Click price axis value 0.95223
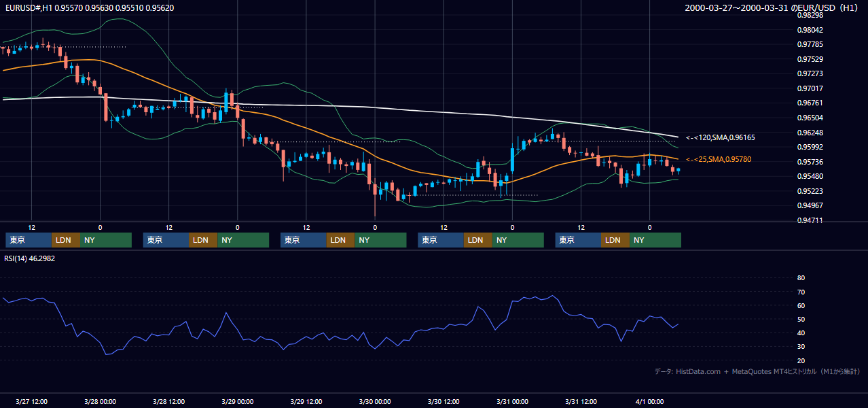Image resolution: width=868 pixels, height=408 pixels. tap(810, 191)
